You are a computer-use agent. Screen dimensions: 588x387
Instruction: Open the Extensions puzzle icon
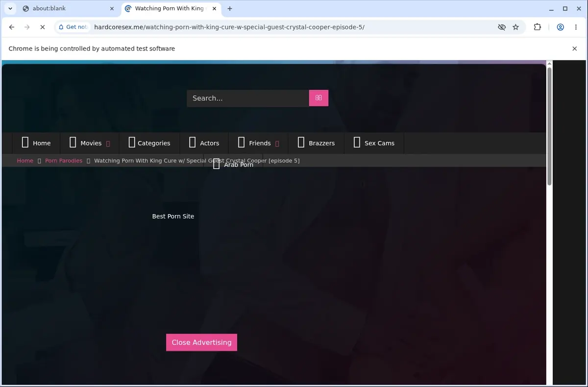point(538,27)
